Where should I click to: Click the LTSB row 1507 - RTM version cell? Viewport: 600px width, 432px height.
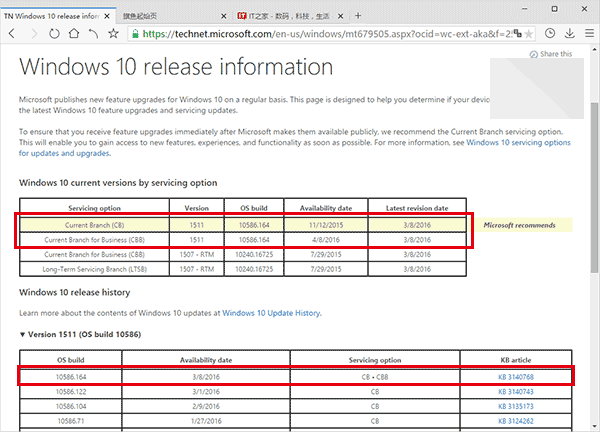pos(197,269)
